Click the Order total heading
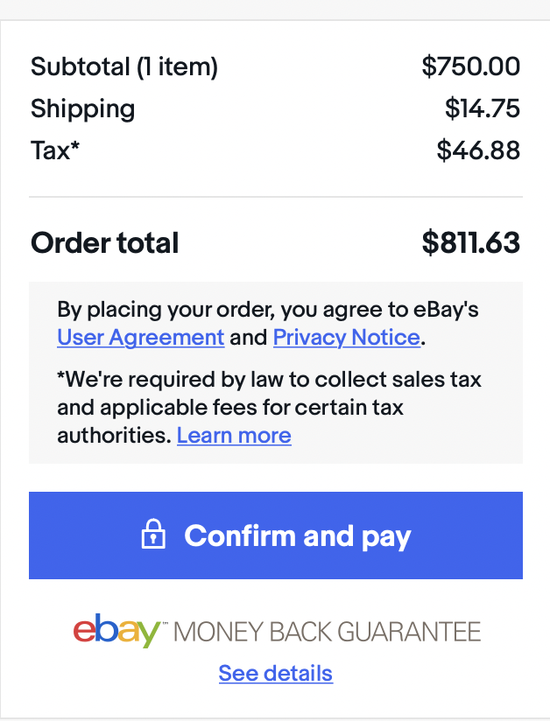 104,243
